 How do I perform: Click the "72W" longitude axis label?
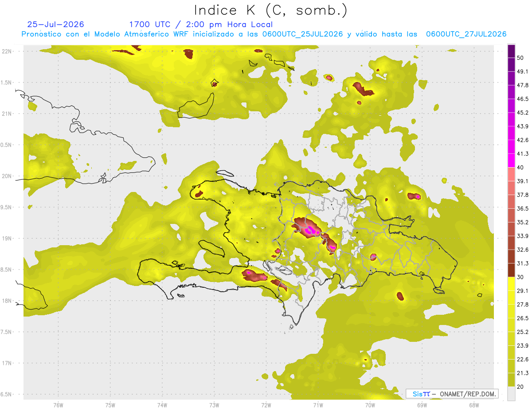[x=266, y=405]
